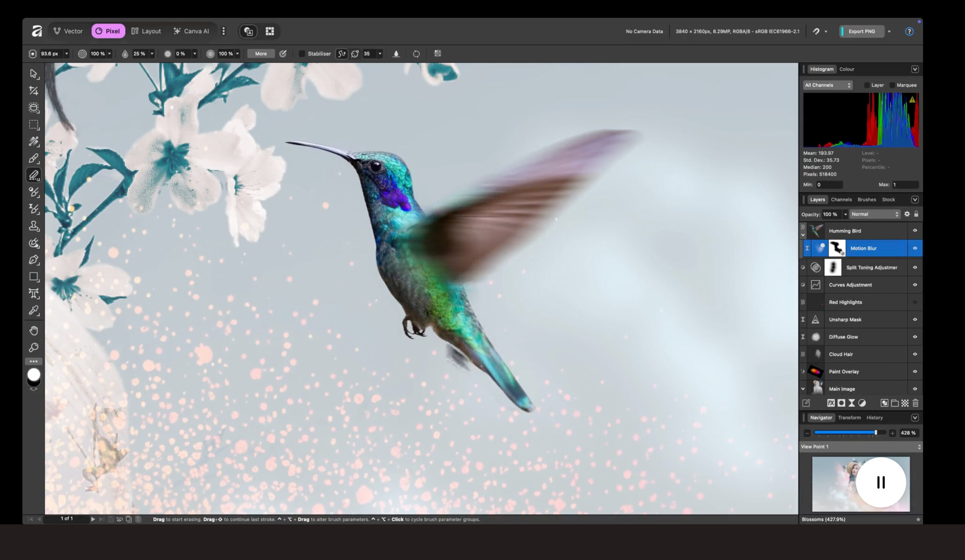Screen dimensions: 965x560
Task: Select the Zoom tool
Action: (34, 347)
